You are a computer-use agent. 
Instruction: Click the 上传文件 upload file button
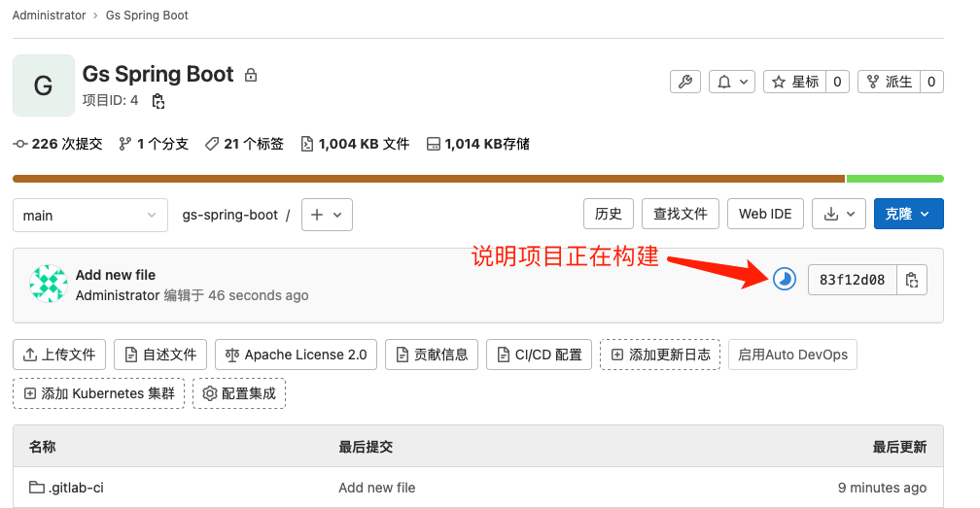click(x=59, y=355)
